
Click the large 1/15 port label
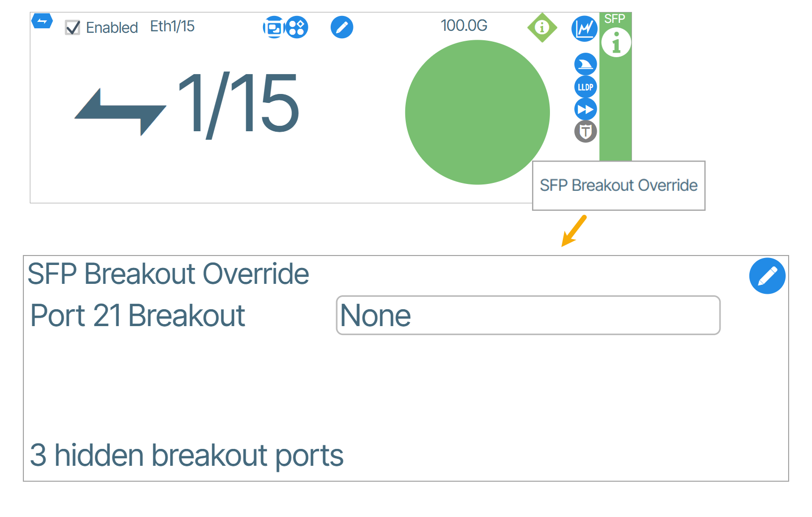click(x=238, y=103)
